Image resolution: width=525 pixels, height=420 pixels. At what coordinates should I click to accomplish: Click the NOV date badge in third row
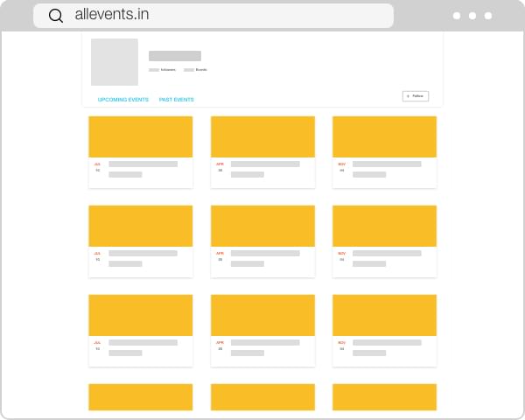click(x=342, y=346)
